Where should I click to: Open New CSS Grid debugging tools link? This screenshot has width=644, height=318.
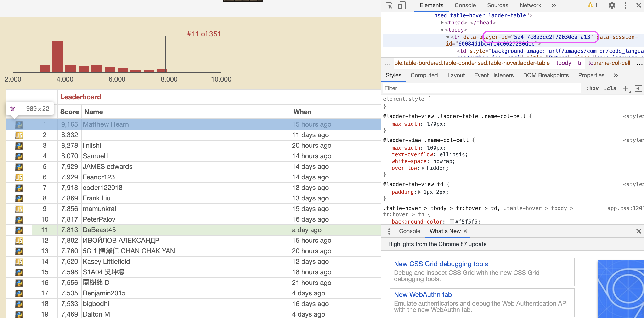click(x=441, y=264)
